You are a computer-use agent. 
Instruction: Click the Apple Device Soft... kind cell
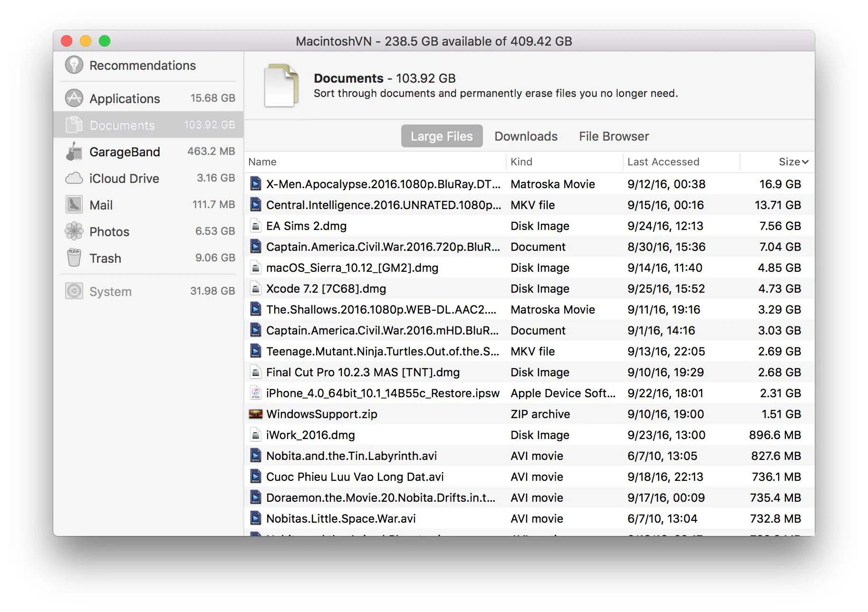coord(563,393)
